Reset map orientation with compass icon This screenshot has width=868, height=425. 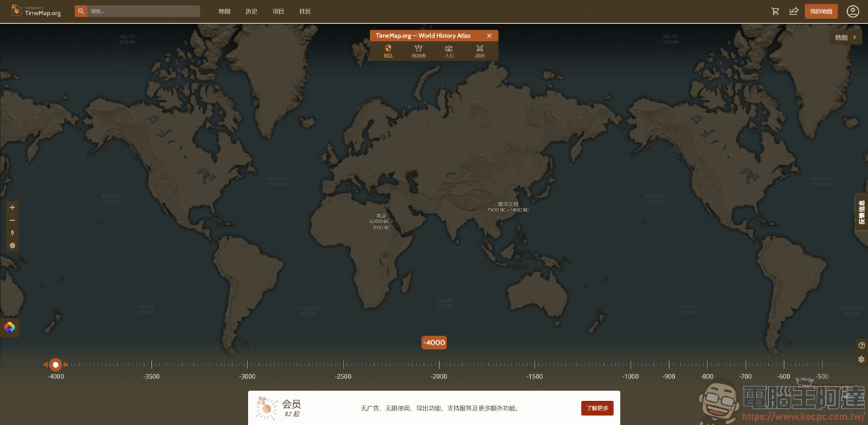click(x=12, y=233)
